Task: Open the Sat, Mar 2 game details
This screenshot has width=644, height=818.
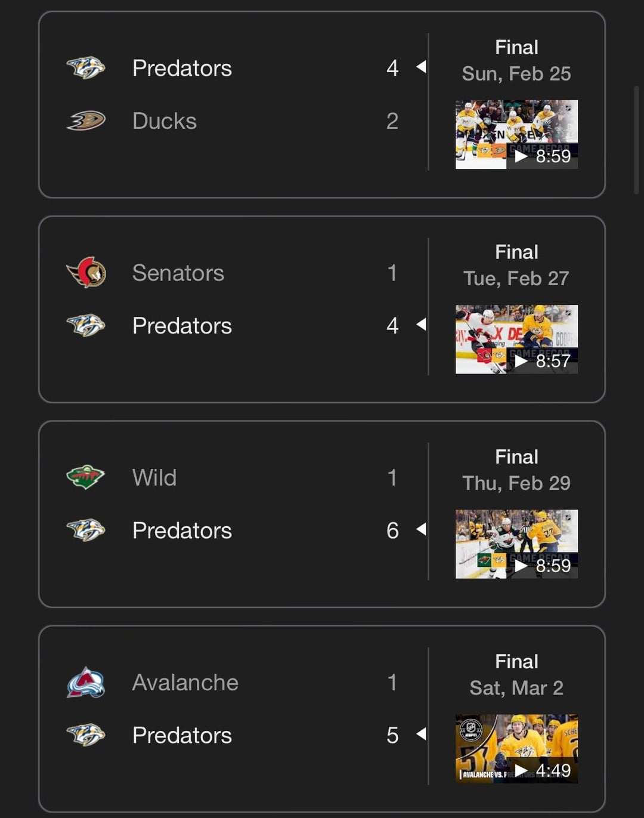Action: click(516, 688)
